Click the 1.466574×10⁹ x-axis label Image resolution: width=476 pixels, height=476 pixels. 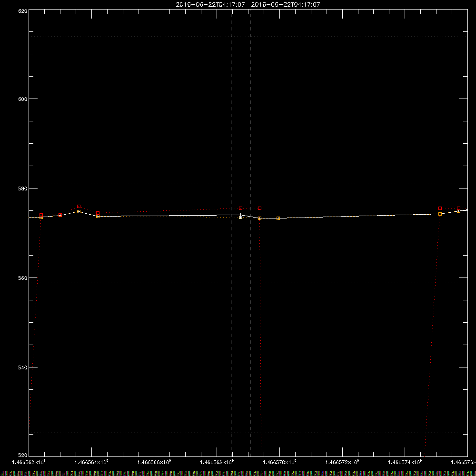pyautogui.click(x=405, y=462)
